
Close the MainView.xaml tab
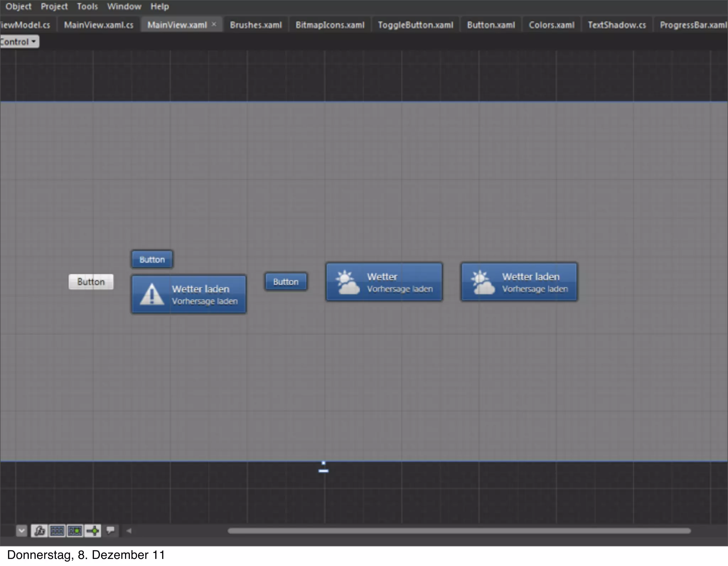pyautogui.click(x=214, y=24)
